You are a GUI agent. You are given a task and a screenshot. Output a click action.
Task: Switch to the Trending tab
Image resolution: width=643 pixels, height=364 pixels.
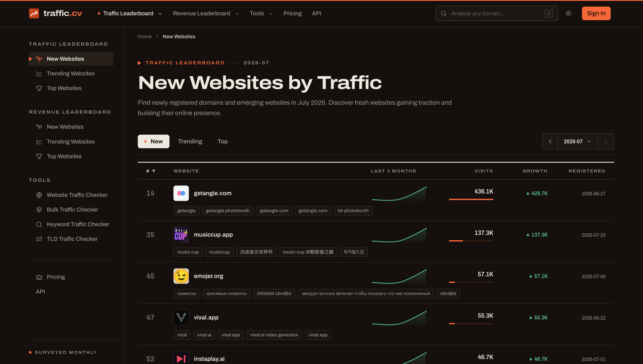190,141
